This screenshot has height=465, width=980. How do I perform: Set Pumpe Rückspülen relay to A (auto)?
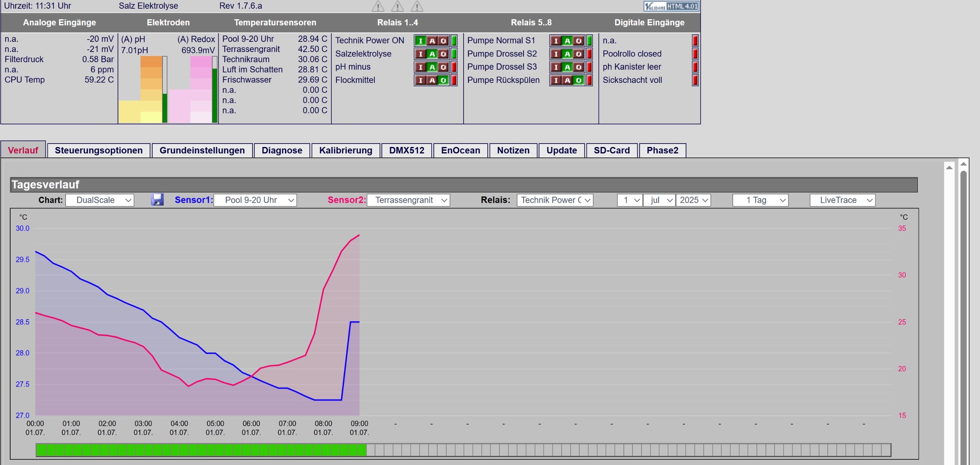(567, 80)
